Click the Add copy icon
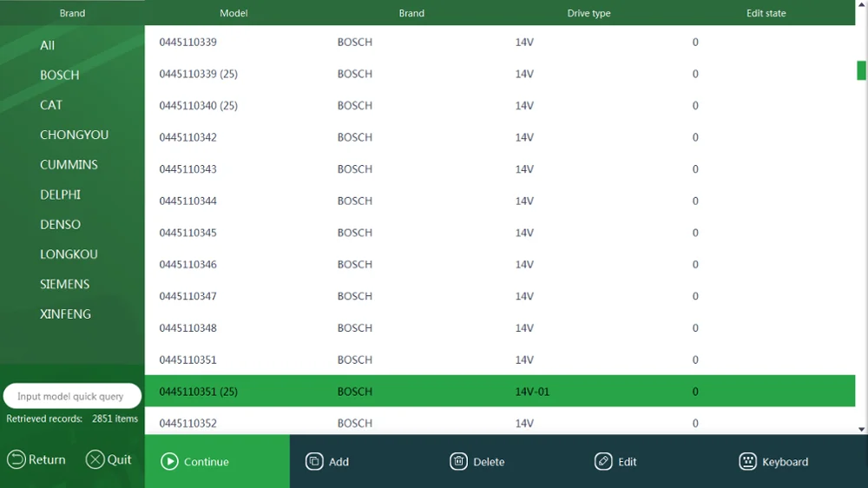Viewport: 868px width, 488px height. (x=314, y=461)
